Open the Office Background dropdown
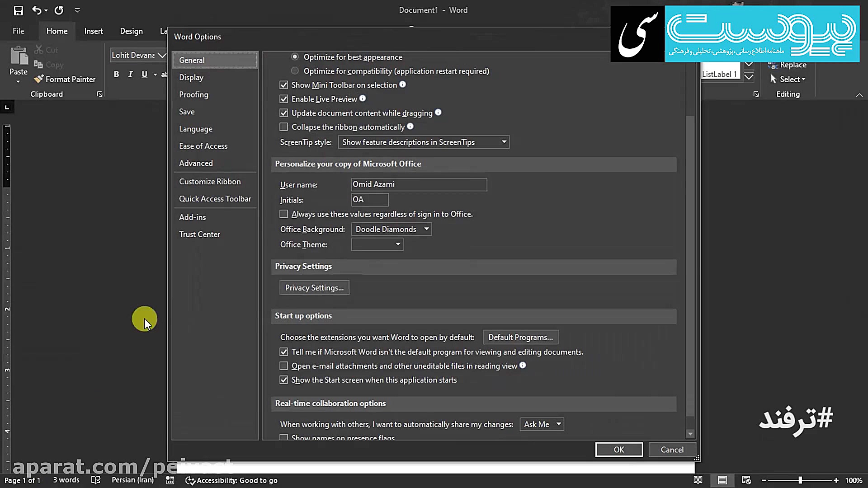 click(x=392, y=230)
